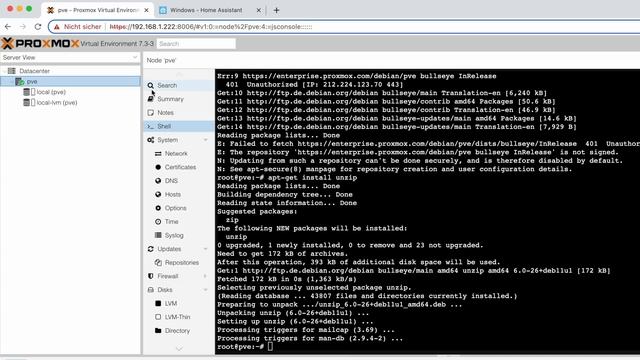Click the Time clock icon
This screenshot has height=360, width=640.
[158, 222]
